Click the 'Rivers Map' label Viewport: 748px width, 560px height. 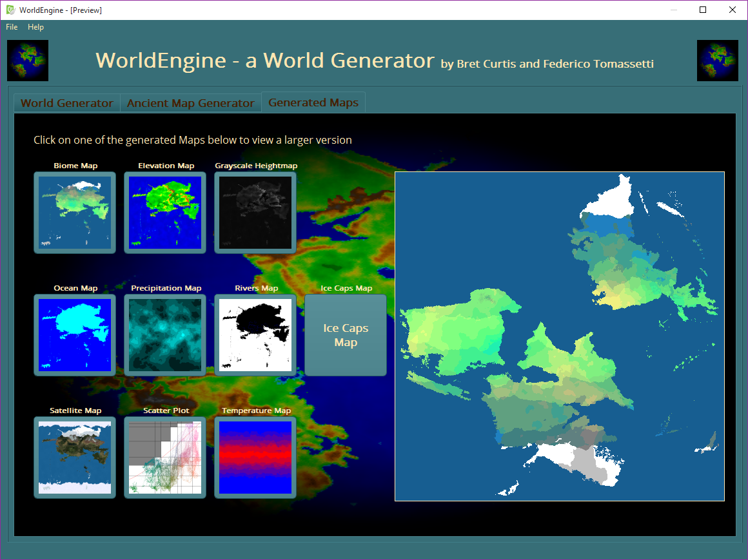coord(256,288)
